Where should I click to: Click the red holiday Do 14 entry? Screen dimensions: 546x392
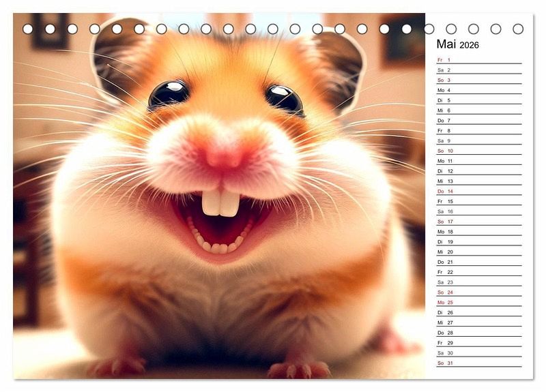click(478, 192)
